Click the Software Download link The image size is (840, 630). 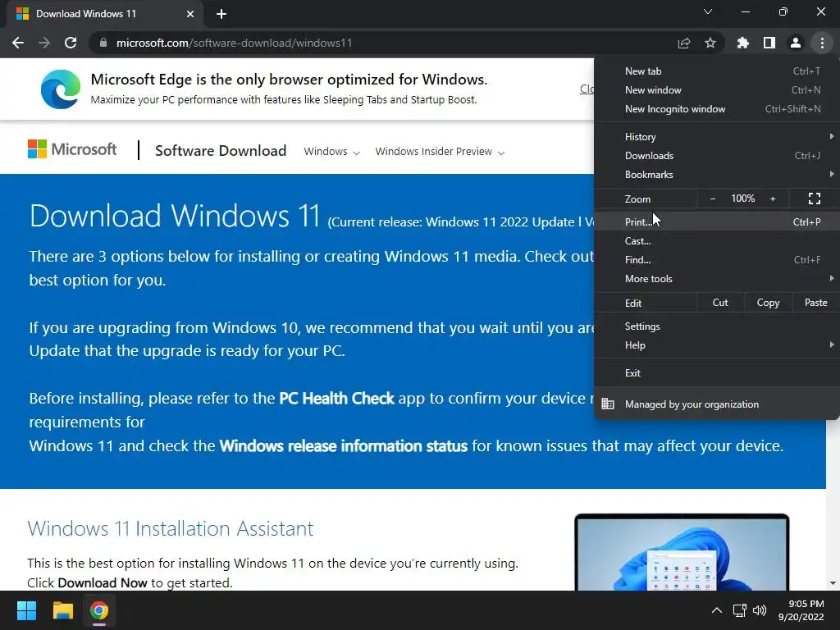tap(220, 151)
